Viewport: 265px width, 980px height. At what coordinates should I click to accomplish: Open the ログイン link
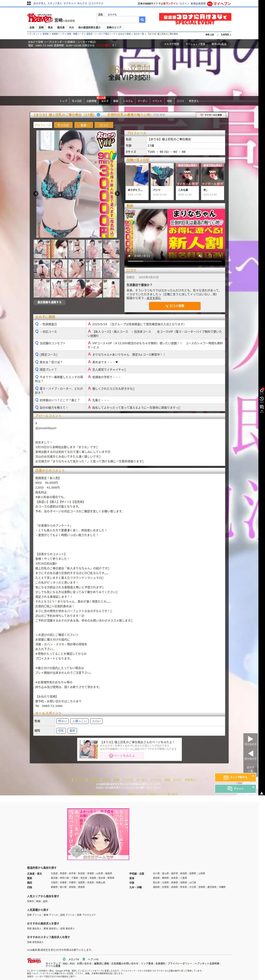pos(184,4)
